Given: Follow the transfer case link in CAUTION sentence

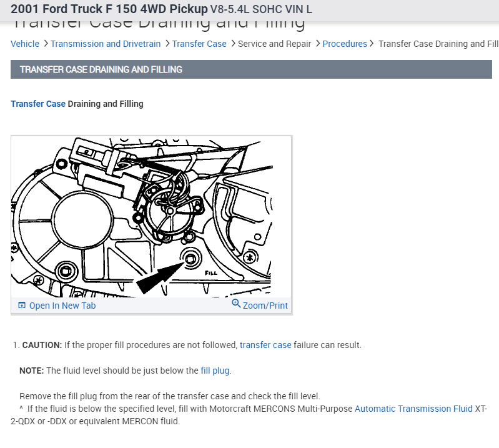Looking at the screenshot, I should coord(265,345).
